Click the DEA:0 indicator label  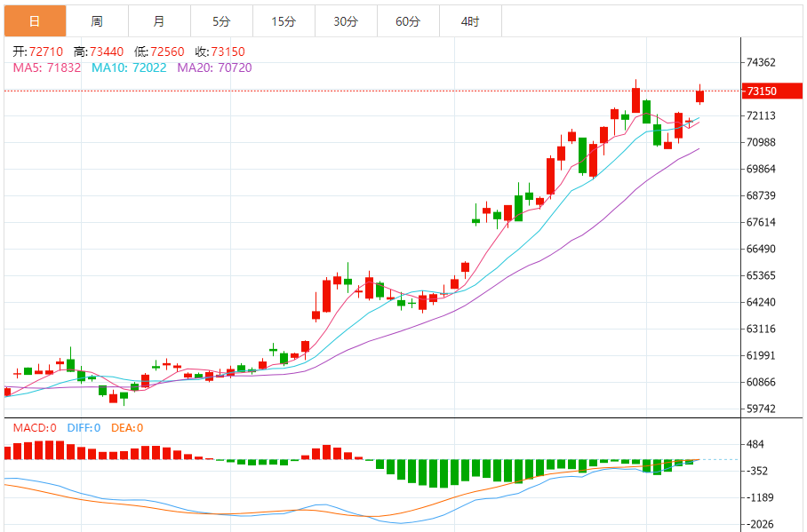tap(127, 428)
